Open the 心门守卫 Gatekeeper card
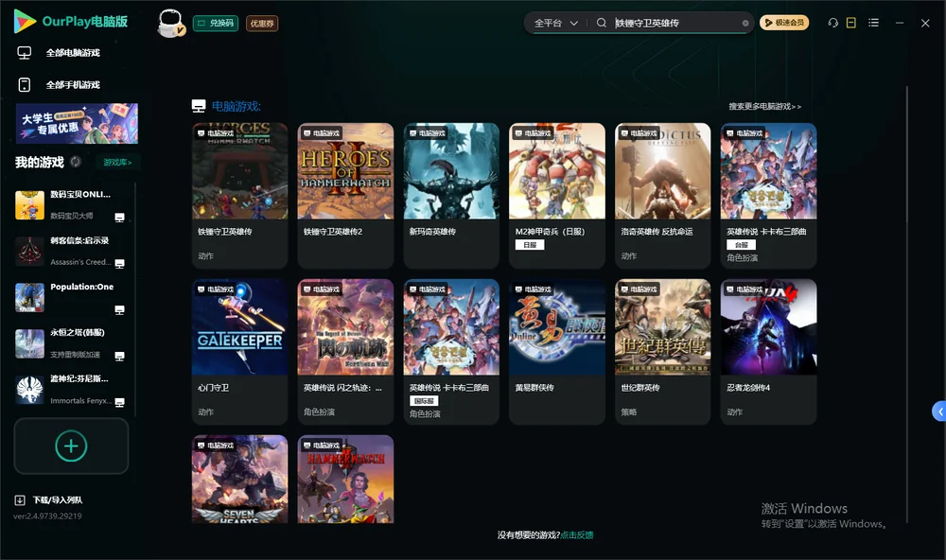This screenshot has height=560, width=946. click(240, 352)
